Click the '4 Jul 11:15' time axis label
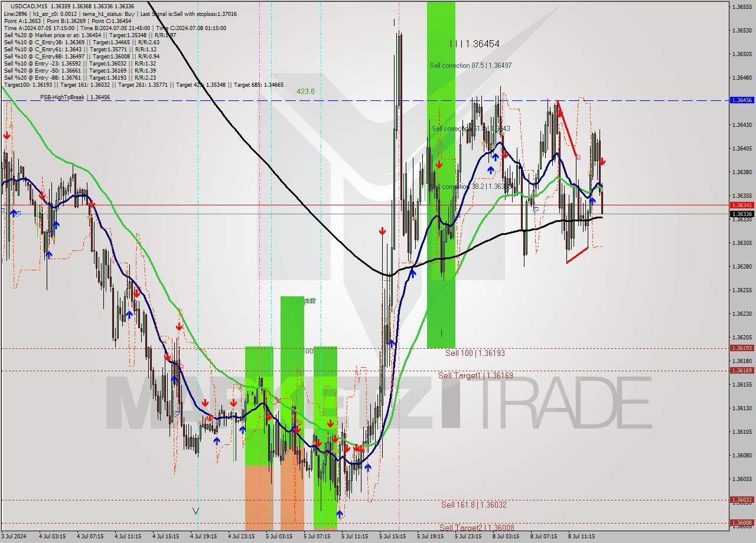The width and height of the screenshot is (756, 543). click(x=128, y=537)
